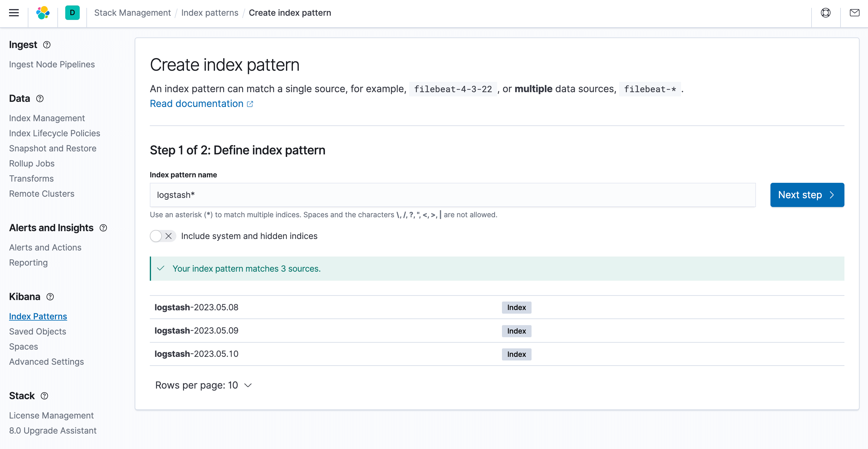Click the logstash-2023.05.08 row
The image size is (868, 449).
(497, 307)
